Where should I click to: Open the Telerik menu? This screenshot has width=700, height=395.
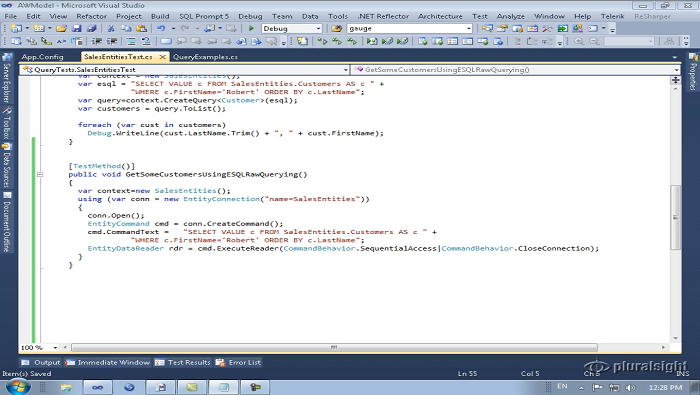coord(612,16)
